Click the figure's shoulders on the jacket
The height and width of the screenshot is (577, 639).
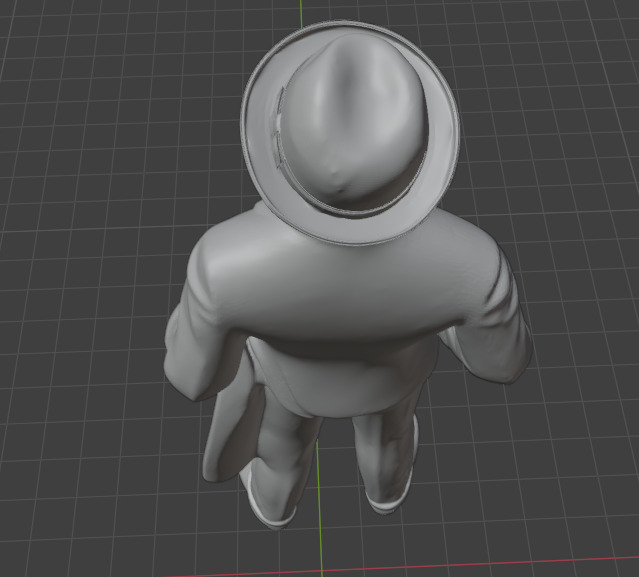tap(346, 281)
